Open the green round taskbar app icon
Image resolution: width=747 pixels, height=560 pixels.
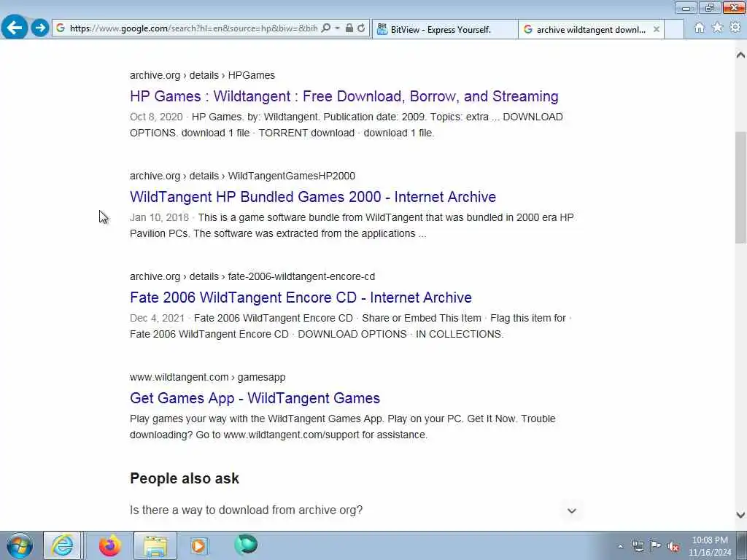(x=246, y=545)
